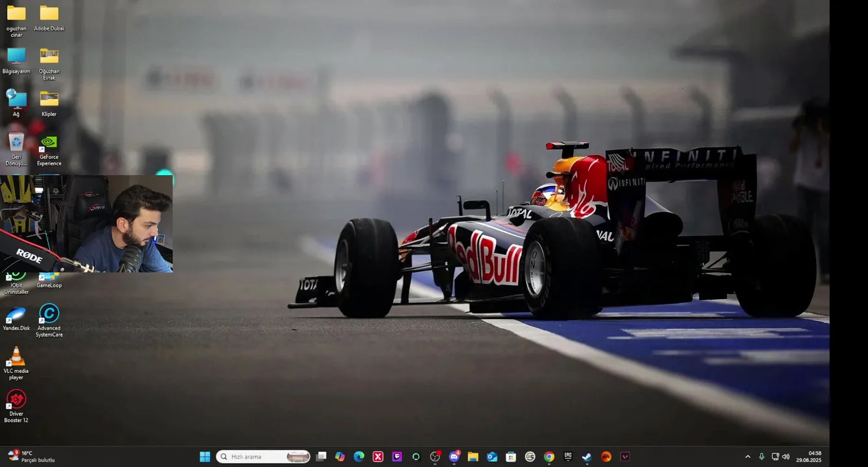Show hidden system tray icons

(747, 457)
